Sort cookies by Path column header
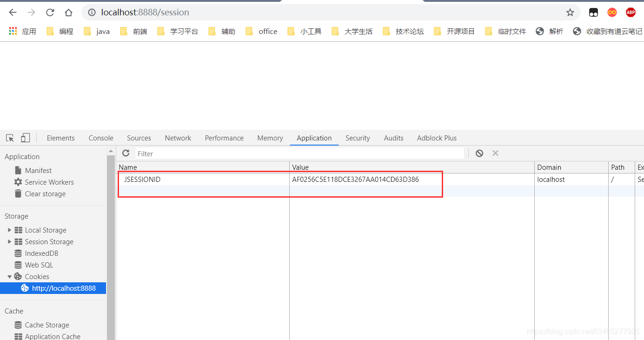This screenshot has height=340, width=644. tap(622, 167)
